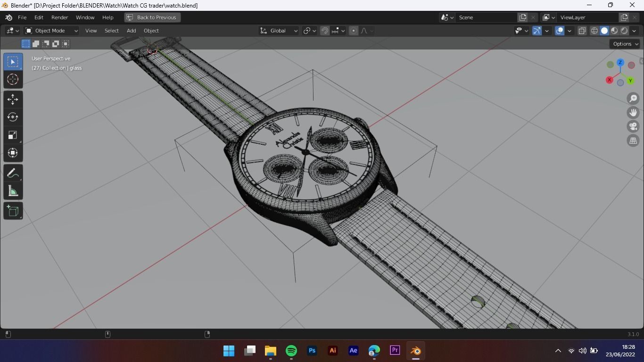644x362 pixels.
Task: Open the viewport Select menu
Action: pyautogui.click(x=112, y=31)
